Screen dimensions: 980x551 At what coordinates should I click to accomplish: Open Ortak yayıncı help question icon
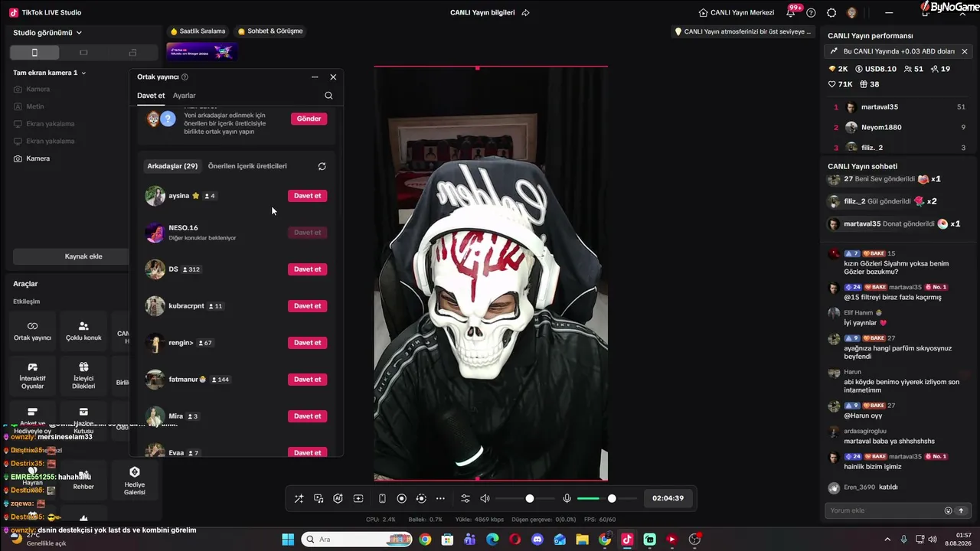pos(185,77)
